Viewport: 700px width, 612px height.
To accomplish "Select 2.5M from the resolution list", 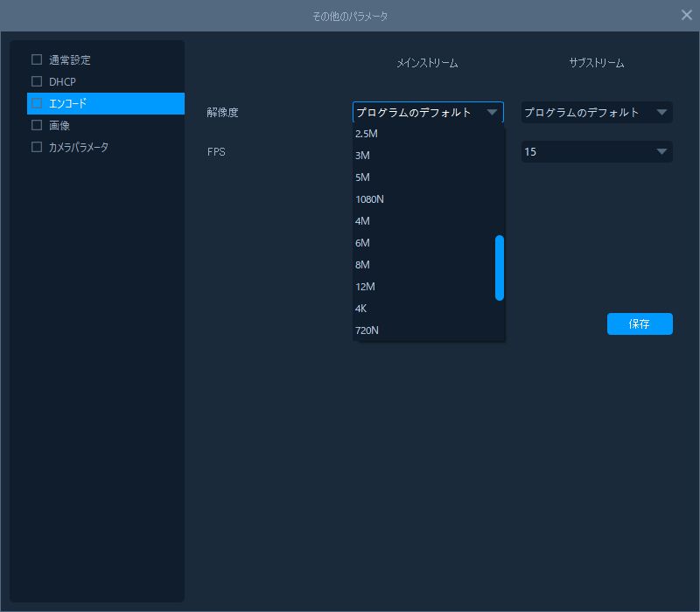I will (367, 134).
